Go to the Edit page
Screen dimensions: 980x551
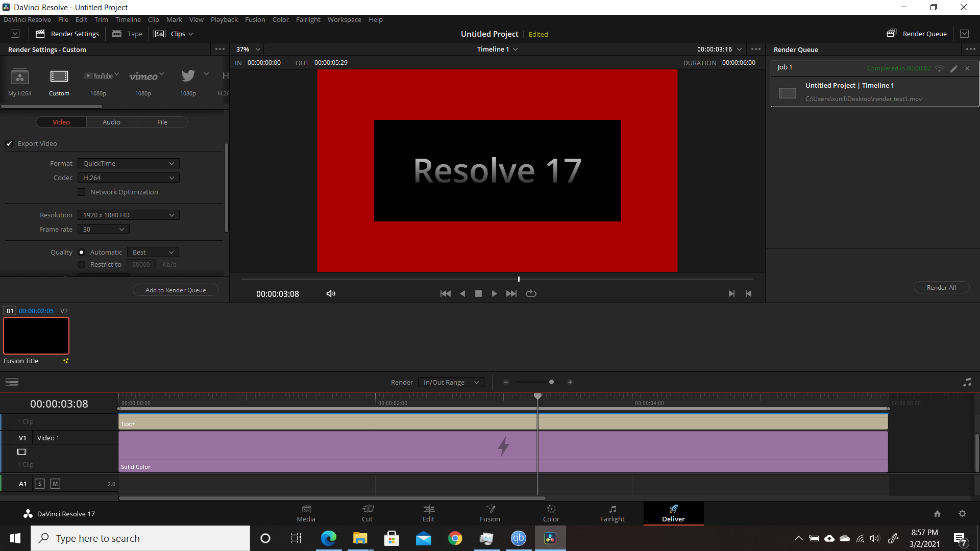point(429,513)
